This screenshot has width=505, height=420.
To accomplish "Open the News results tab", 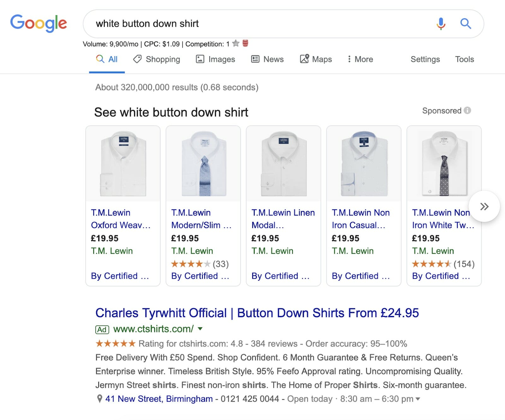I will tap(267, 59).
